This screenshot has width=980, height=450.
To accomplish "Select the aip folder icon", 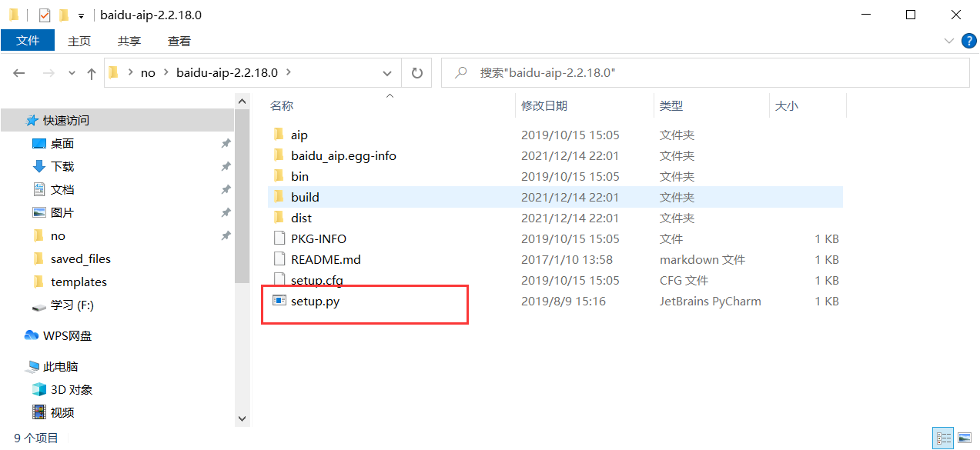I will pos(279,135).
